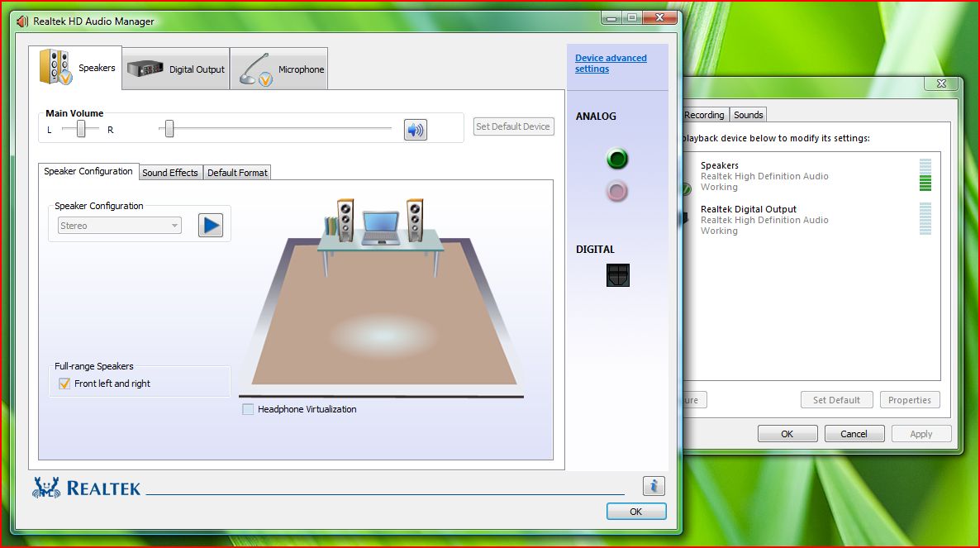The width and height of the screenshot is (980, 548).
Task: Click the pink analog jack indicator
Action: click(617, 191)
